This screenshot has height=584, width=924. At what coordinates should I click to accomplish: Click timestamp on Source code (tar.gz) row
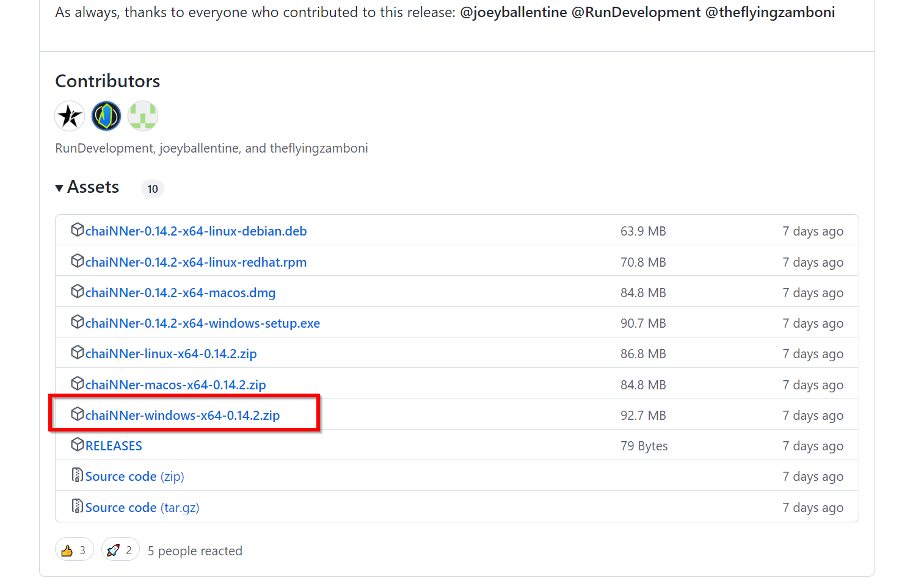coord(813,508)
